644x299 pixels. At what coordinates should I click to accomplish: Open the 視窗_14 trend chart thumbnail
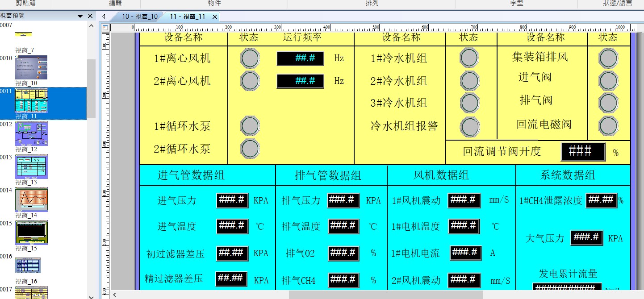(31, 199)
